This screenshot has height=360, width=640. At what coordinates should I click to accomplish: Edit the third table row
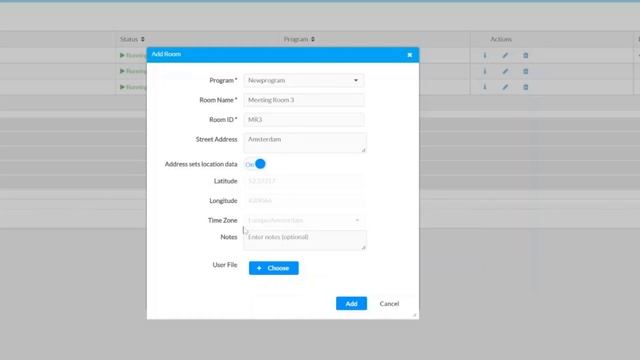505,87
